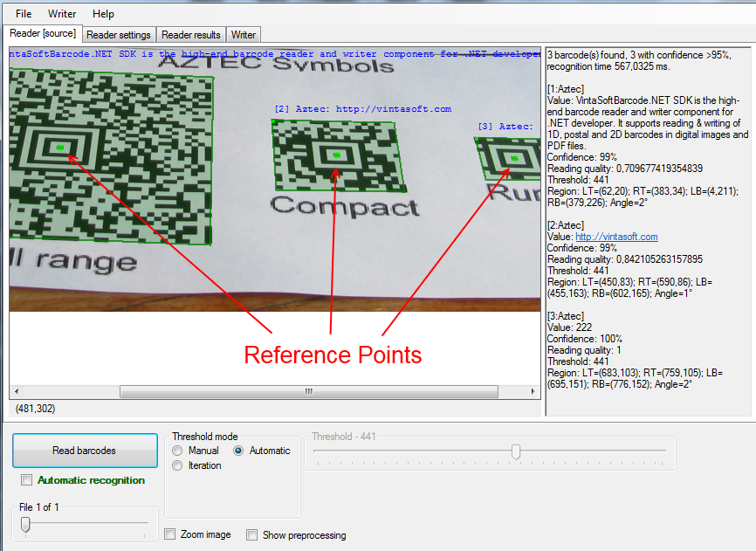Viewport: 756px width, 551px height.
Task: Switch to the Reader [source] tab
Action: [x=43, y=33]
